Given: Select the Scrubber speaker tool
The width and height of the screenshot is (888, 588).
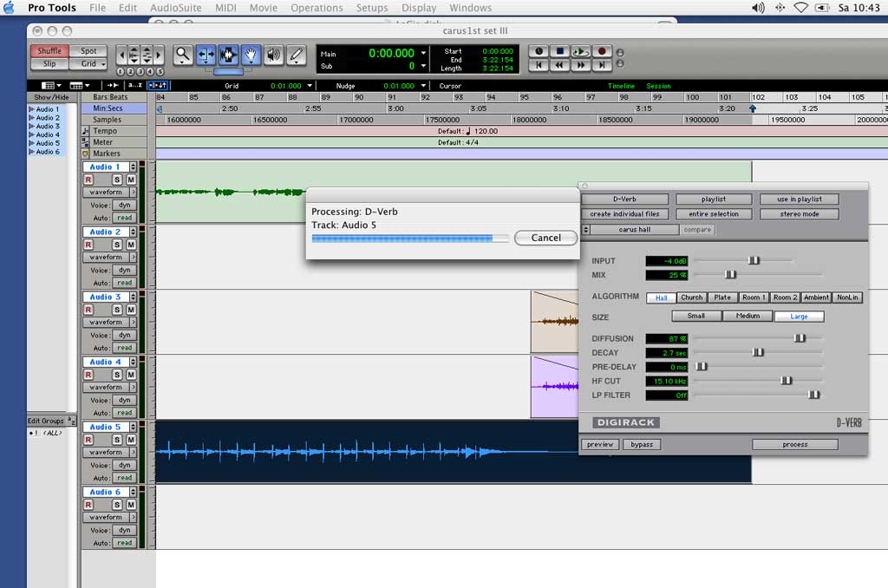Looking at the screenshot, I should [x=273, y=56].
